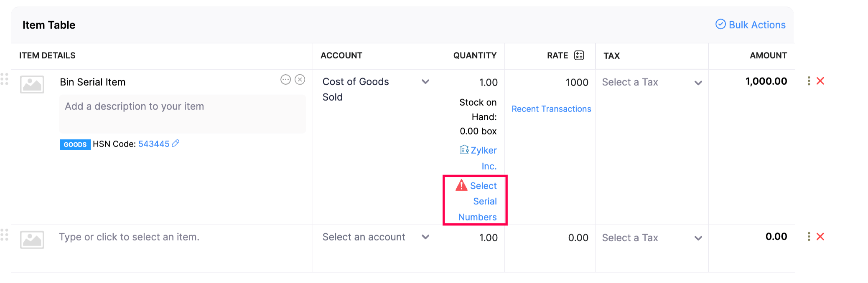Click the drag handle of the first row
This screenshot has height=283, width=868.
click(x=5, y=79)
